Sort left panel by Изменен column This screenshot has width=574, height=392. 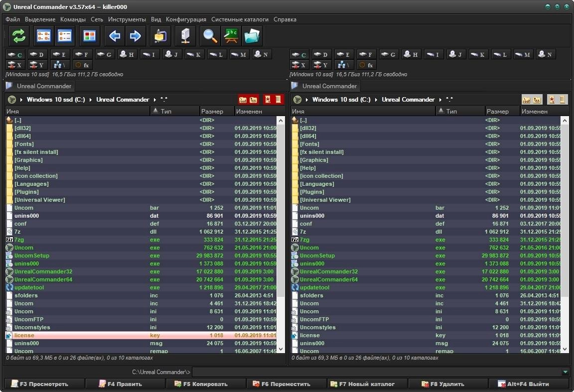(x=260, y=111)
